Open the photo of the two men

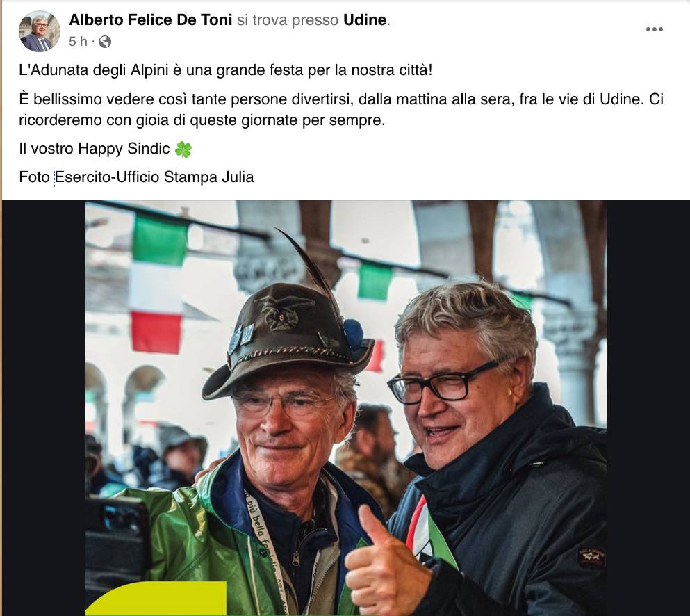pos(346,407)
